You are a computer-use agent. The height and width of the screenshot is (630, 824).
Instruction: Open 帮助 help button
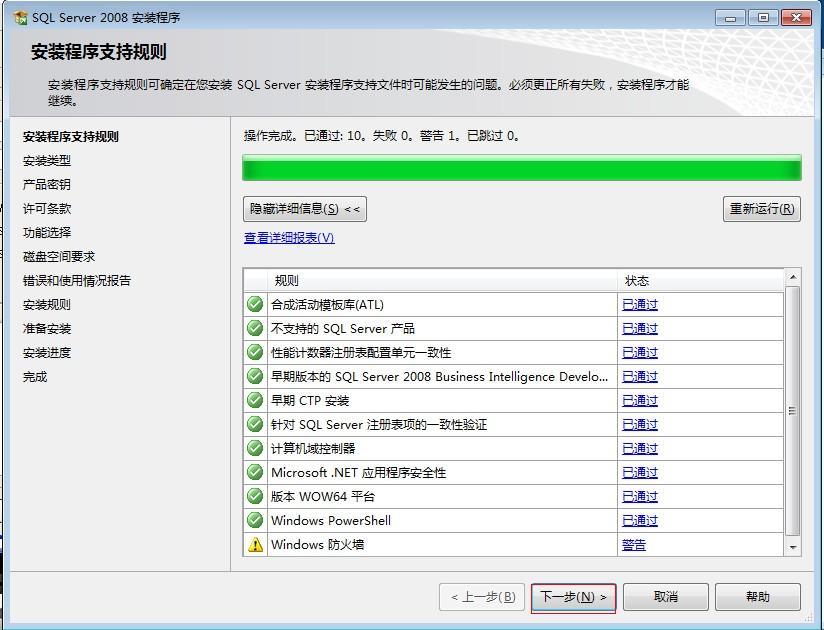pos(758,597)
